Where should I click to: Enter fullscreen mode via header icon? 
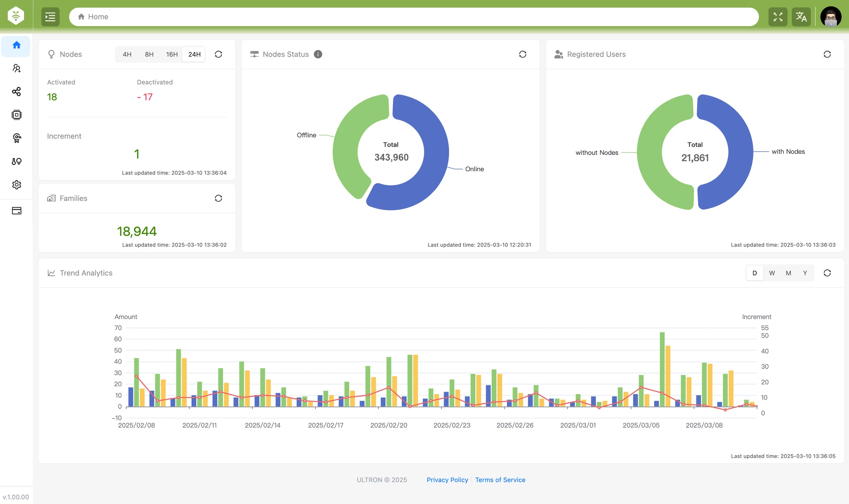point(778,17)
